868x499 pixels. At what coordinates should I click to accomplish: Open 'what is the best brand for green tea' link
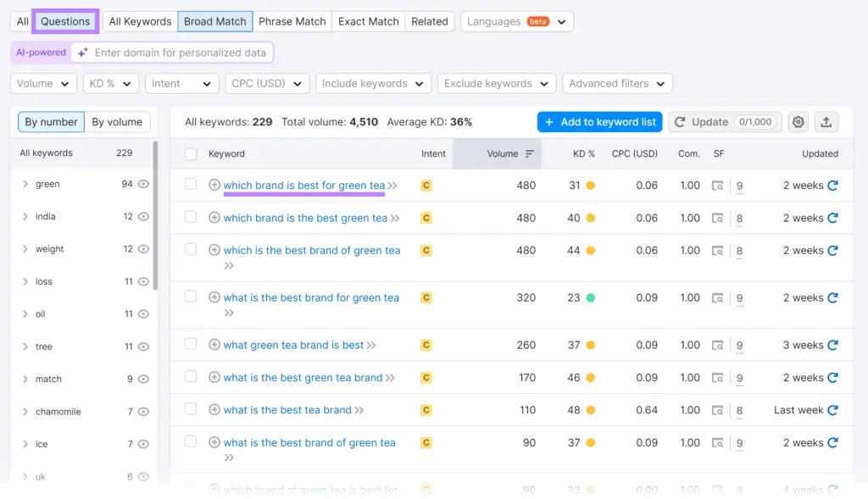pos(311,297)
